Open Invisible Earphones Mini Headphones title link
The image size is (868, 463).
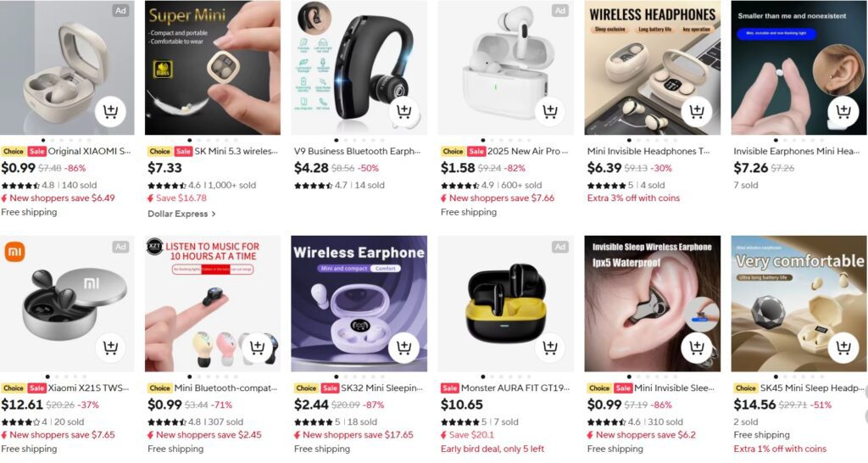(796, 151)
